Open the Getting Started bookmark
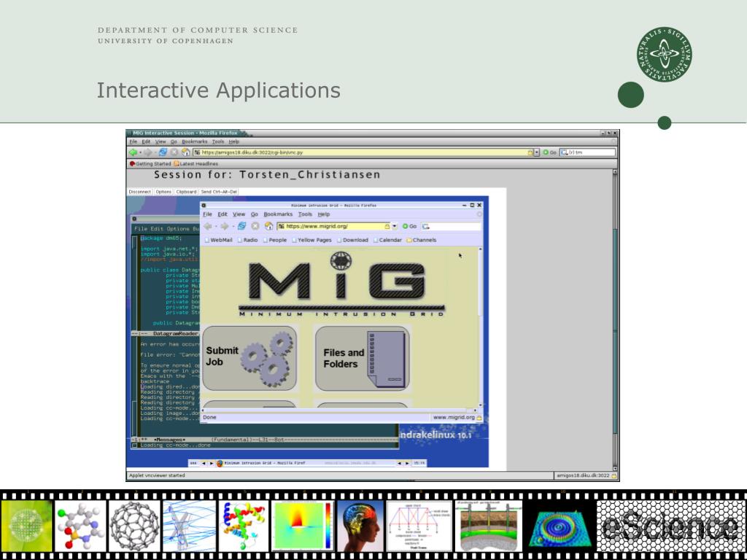This screenshot has width=747, height=560. pos(150,164)
